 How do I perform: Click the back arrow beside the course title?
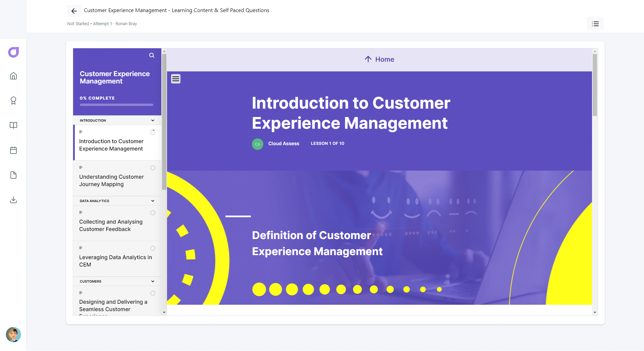coord(74,11)
